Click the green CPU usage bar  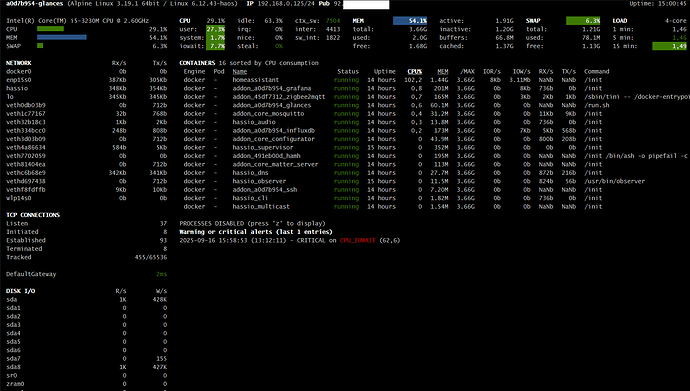pos(50,29)
